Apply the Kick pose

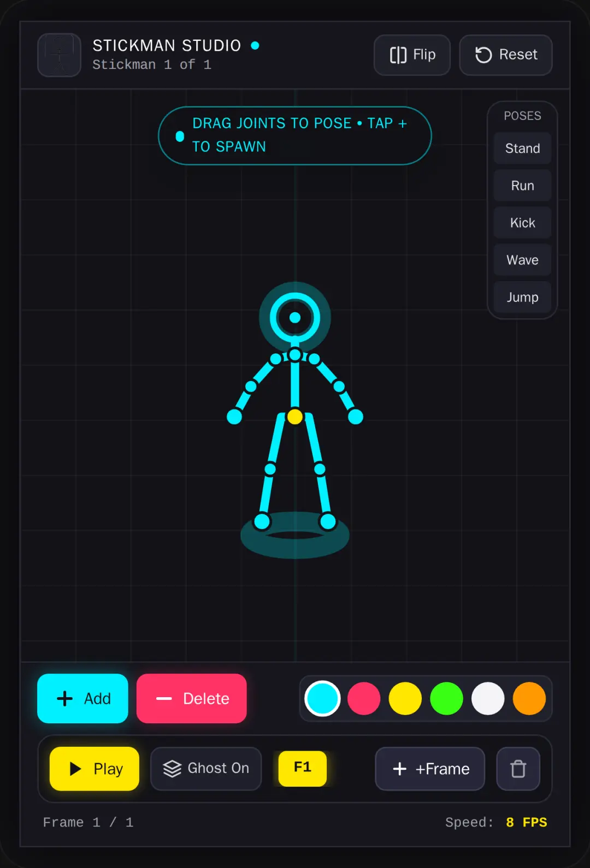[x=522, y=223]
